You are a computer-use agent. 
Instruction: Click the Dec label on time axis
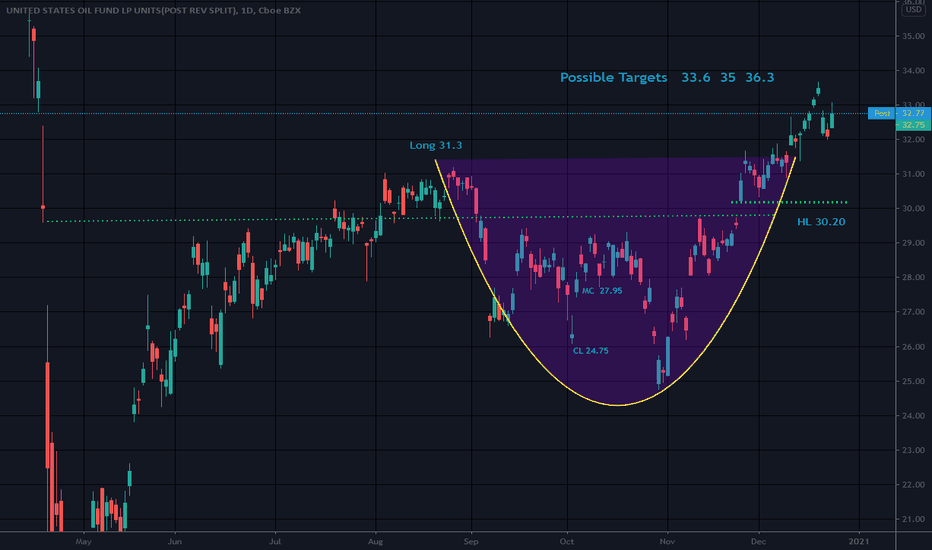[758, 542]
